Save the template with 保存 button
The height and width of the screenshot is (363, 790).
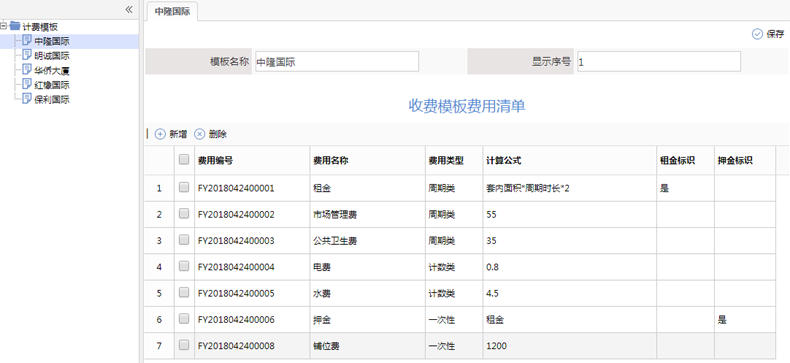point(768,34)
